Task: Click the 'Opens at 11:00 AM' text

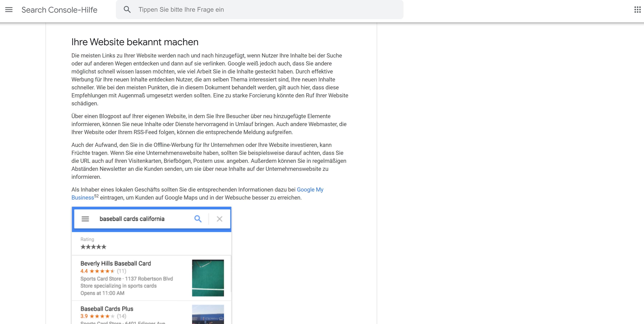Action: [102, 293]
